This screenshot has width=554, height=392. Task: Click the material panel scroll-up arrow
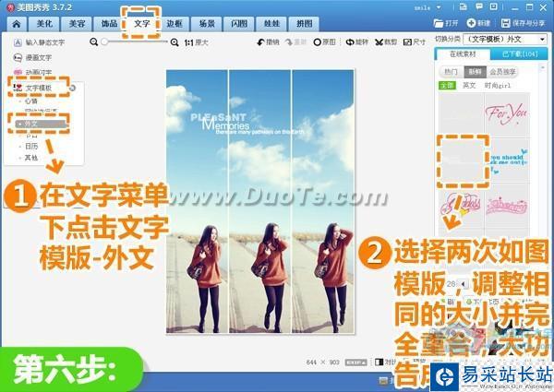[543, 67]
